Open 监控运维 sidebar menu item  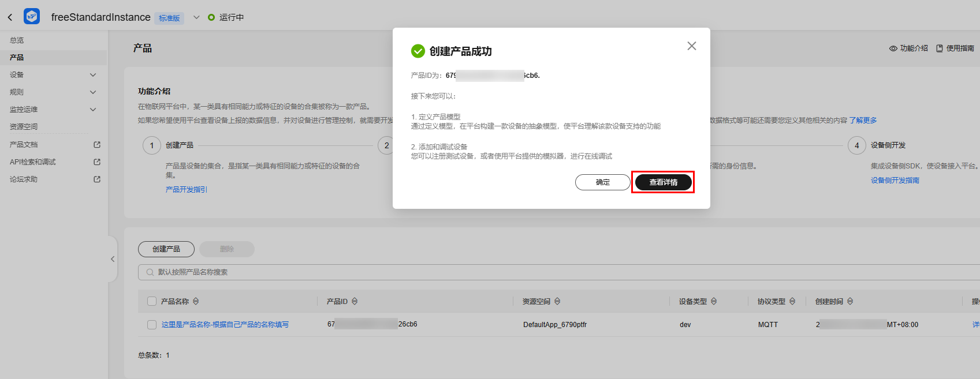(x=24, y=110)
